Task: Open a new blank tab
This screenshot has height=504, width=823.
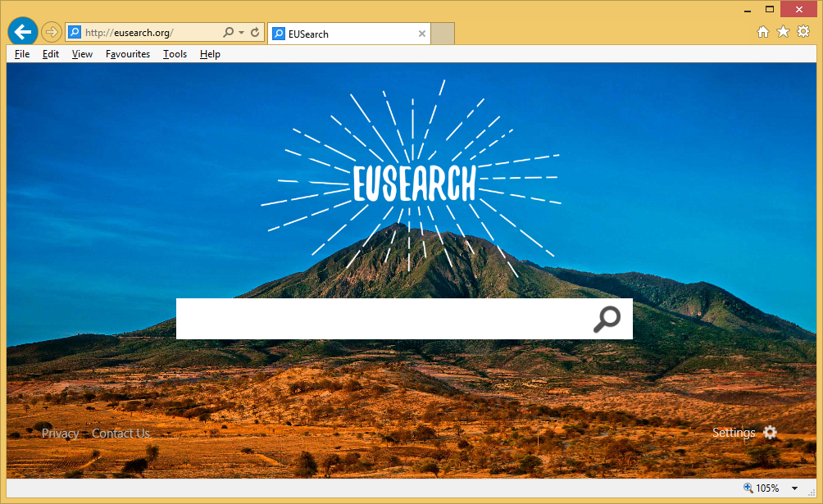Action: (x=443, y=34)
